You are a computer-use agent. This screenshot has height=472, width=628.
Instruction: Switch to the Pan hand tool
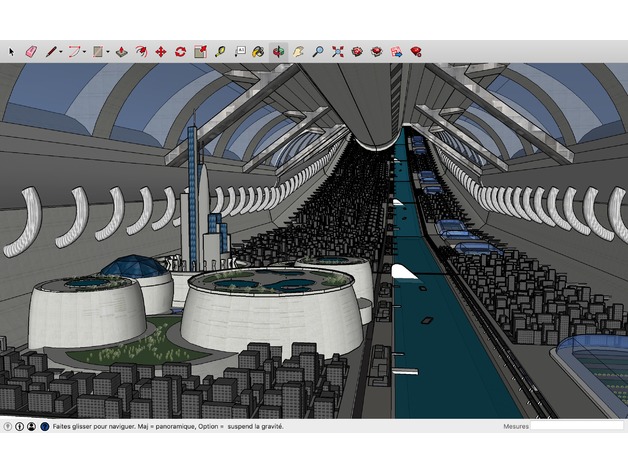298,51
